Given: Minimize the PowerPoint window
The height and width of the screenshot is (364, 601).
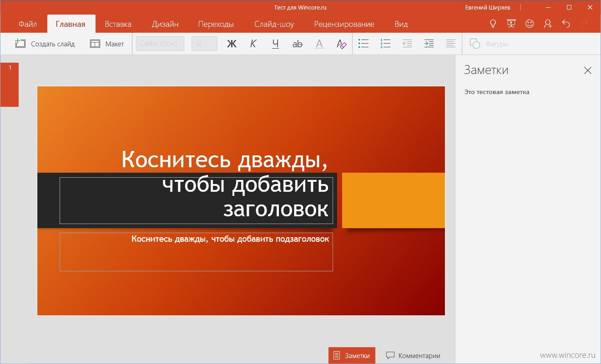Looking at the screenshot, I should click(549, 7).
